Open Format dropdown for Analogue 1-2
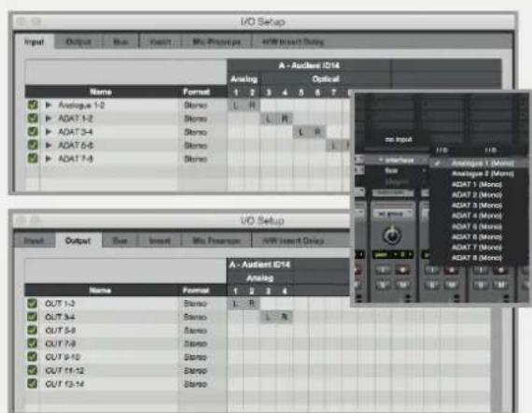Screen dimensions: 532x413 click(195, 106)
